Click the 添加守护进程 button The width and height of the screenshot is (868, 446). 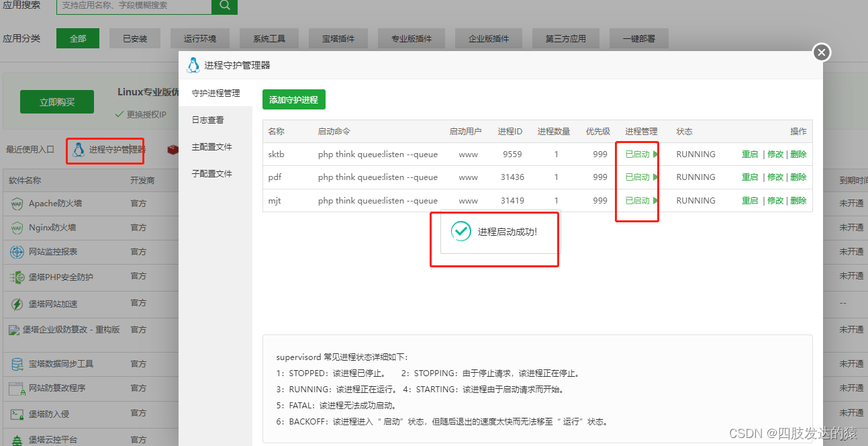[294, 99]
